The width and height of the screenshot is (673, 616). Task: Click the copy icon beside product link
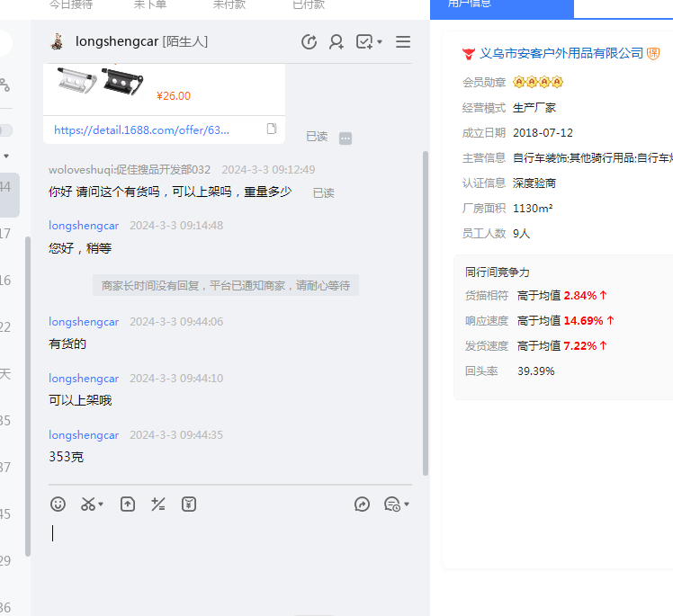(272, 129)
